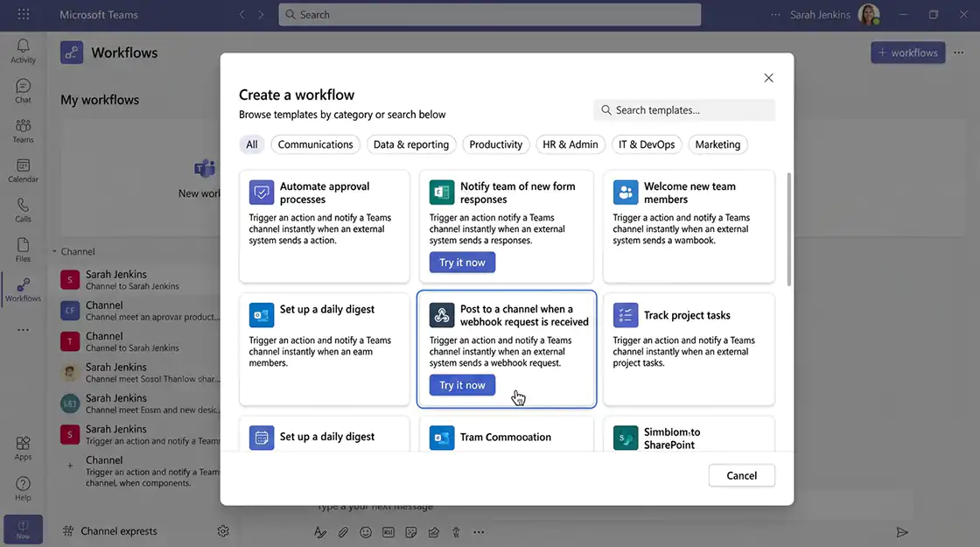Viewport: 980px width, 547px height.
Task: Navigate back with the left arrow
Action: click(x=241, y=14)
